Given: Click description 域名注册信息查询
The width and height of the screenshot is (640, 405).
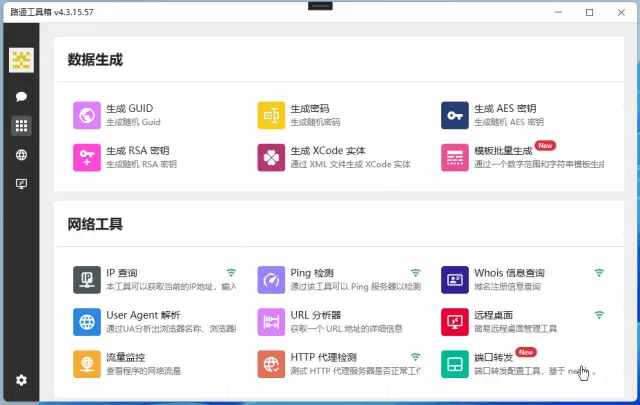Looking at the screenshot, I should pyautogui.click(x=507, y=287).
